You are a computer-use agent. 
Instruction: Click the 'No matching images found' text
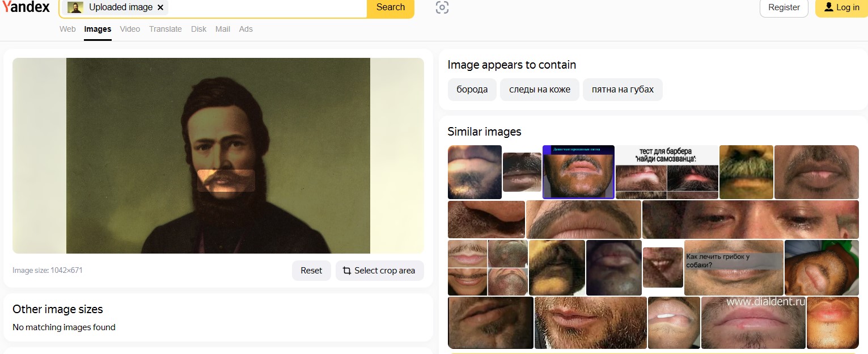click(64, 327)
